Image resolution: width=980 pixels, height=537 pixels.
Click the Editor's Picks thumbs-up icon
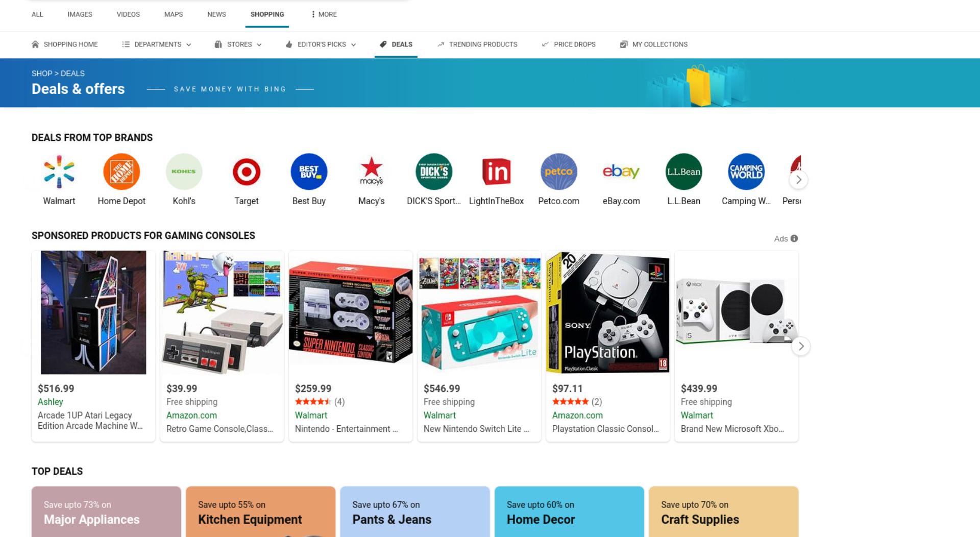click(x=289, y=44)
